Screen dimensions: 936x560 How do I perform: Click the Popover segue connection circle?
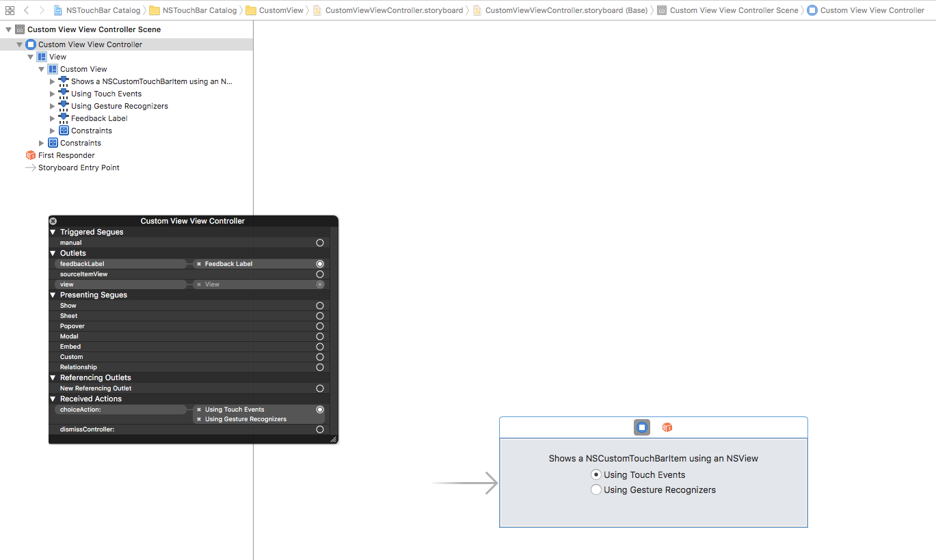click(x=320, y=326)
